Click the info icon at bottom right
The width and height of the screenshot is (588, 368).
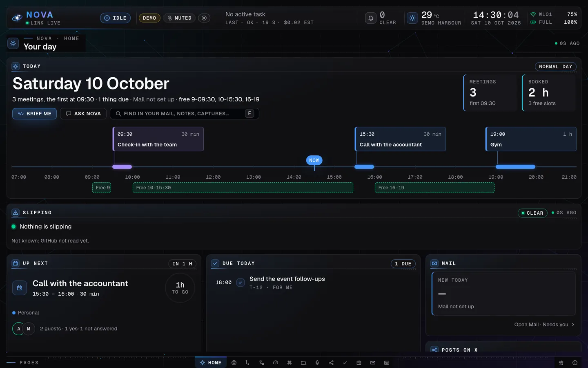coord(575,363)
